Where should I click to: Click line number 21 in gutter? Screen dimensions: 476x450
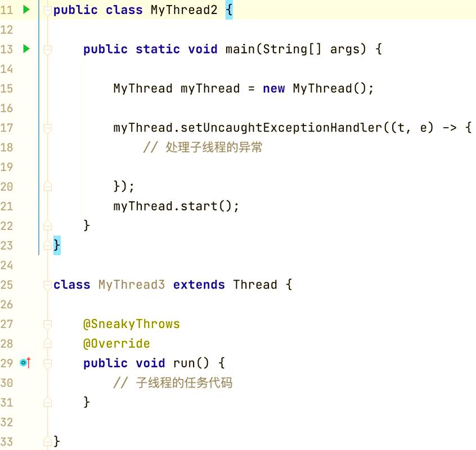[x=7, y=206]
